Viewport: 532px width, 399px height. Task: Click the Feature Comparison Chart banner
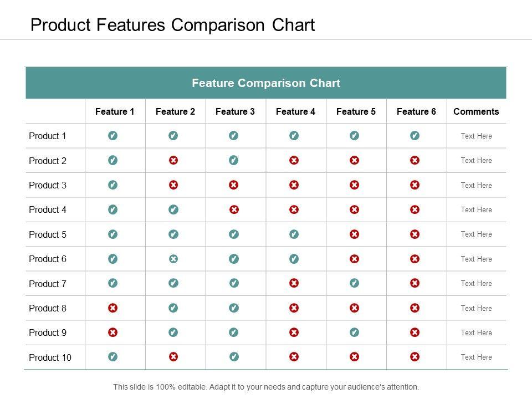click(266, 83)
